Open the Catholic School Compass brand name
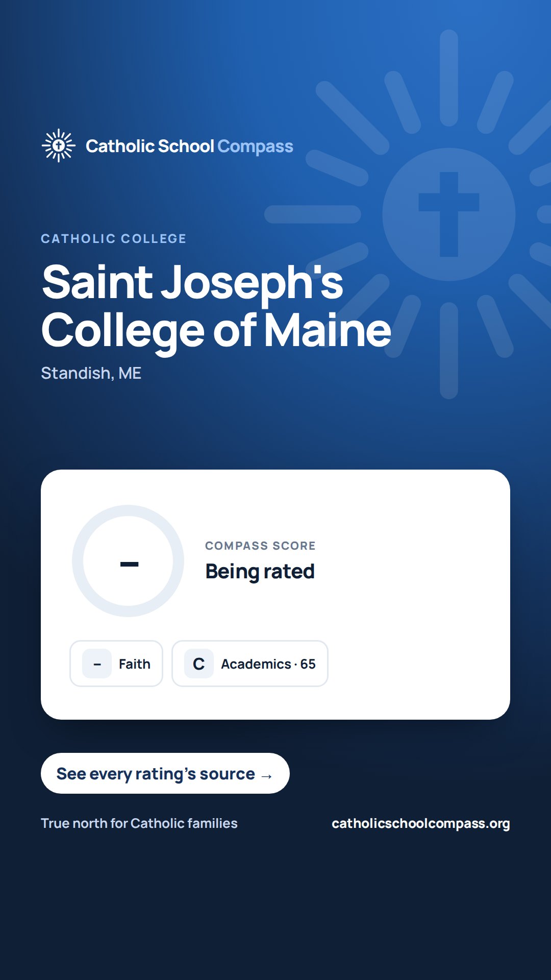551x980 pixels. point(189,146)
